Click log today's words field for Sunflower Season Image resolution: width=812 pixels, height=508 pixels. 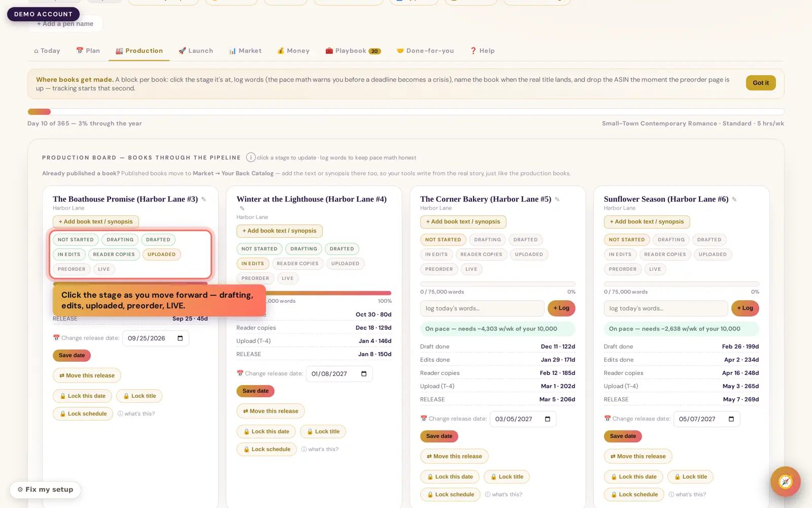pos(666,308)
